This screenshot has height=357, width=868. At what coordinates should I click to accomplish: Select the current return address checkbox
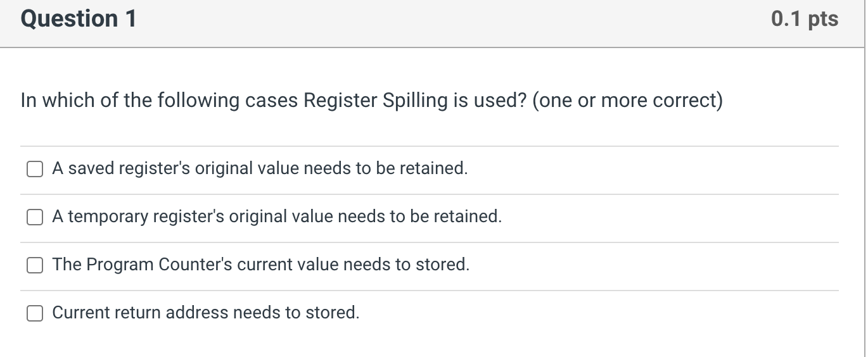(x=35, y=313)
